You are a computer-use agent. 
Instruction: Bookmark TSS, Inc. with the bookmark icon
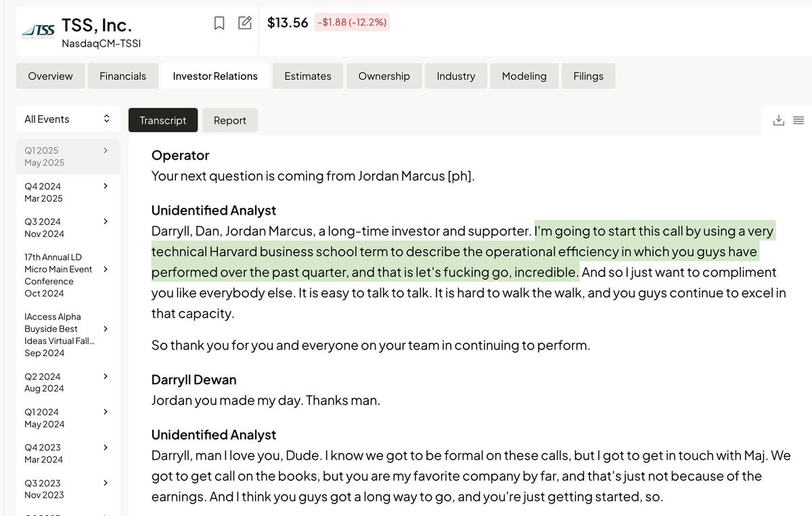(x=219, y=23)
